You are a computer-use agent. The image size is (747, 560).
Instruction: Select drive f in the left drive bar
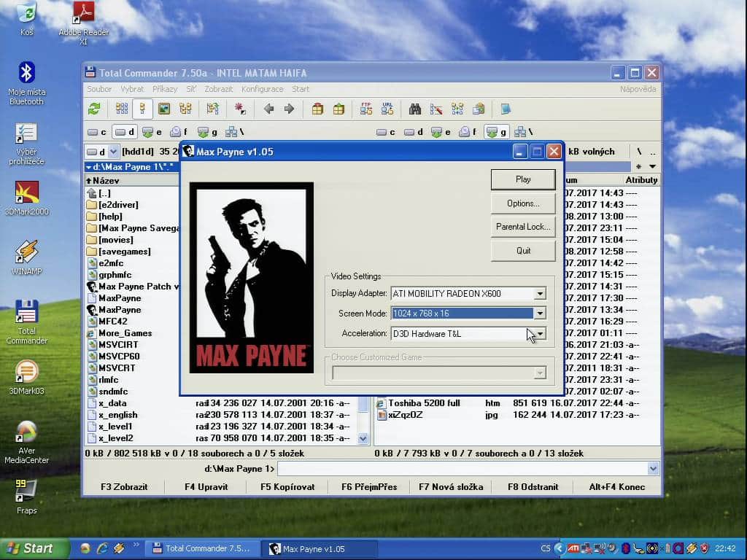pos(179,132)
